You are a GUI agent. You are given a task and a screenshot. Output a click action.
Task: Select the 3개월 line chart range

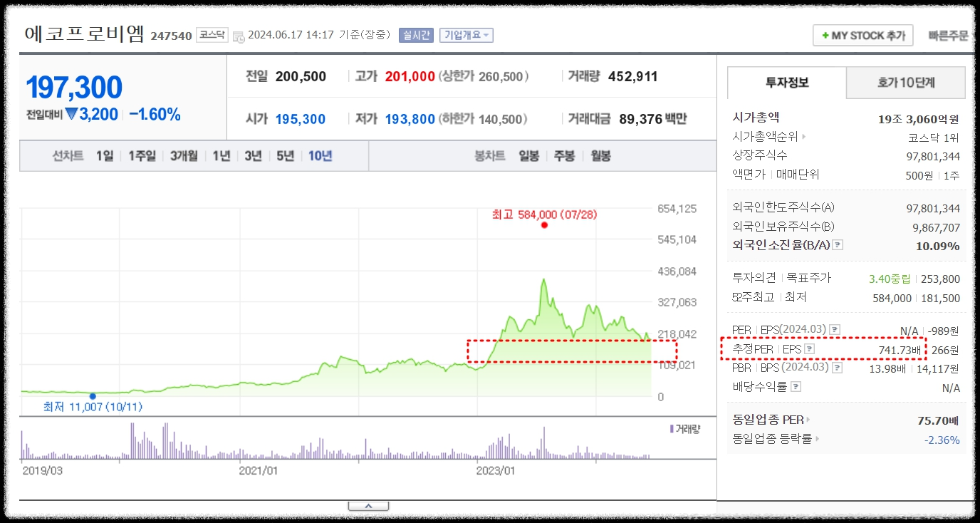click(184, 156)
